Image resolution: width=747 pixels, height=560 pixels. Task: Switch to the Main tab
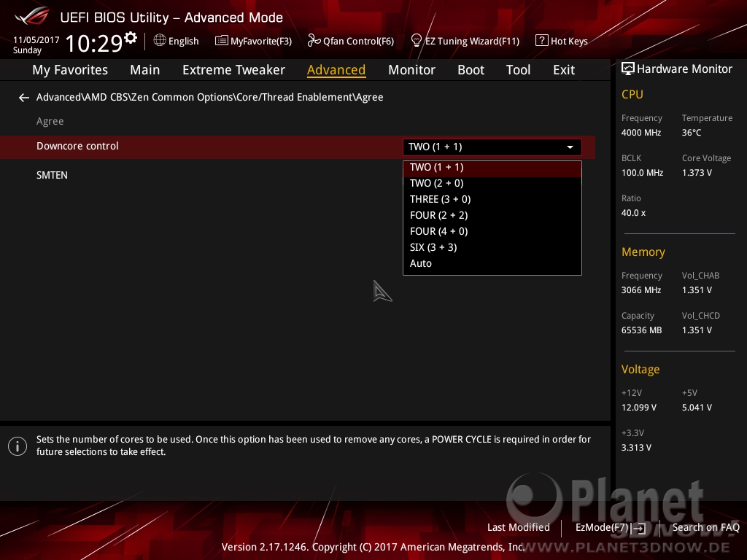(x=145, y=70)
